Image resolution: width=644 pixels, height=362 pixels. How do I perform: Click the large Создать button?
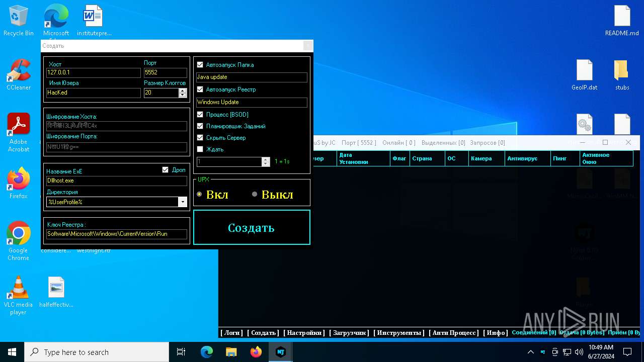252,227
